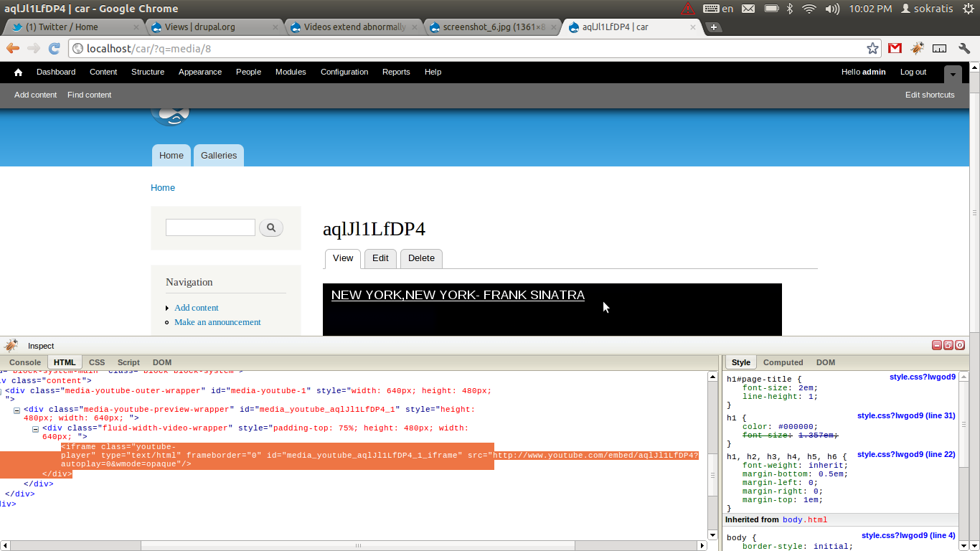Open the mail indicator in top bar

click(x=748, y=9)
